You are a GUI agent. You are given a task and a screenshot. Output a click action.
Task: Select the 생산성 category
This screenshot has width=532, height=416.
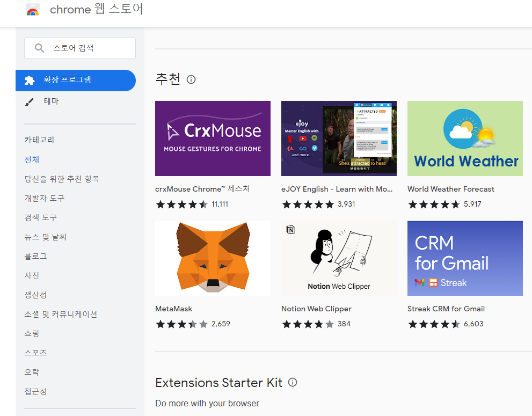pos(35,295)
